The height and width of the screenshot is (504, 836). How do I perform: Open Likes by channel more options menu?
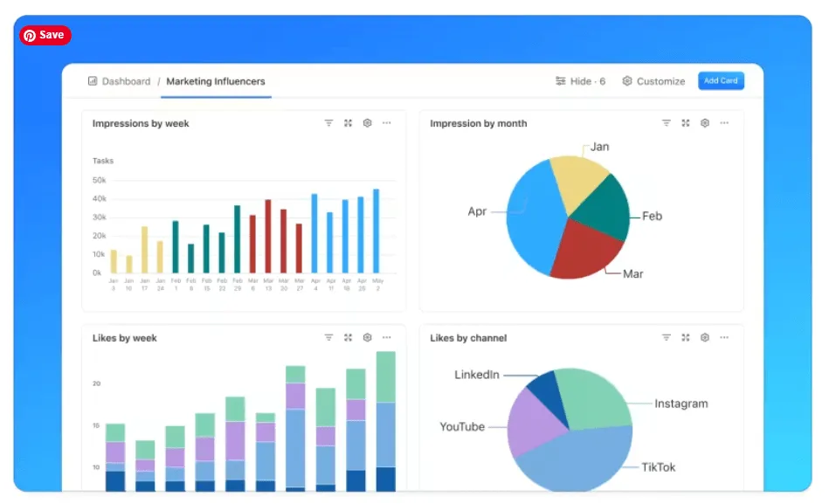[x=724, y=337]
